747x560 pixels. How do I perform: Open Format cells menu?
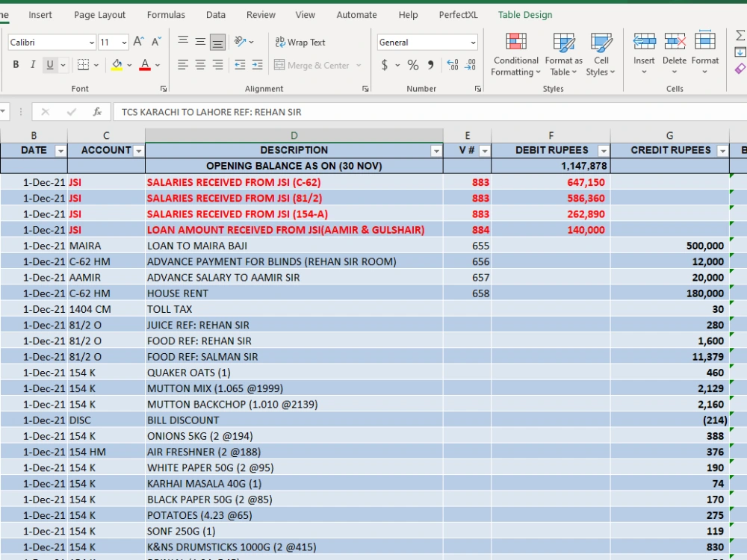[x=704, y=53]
